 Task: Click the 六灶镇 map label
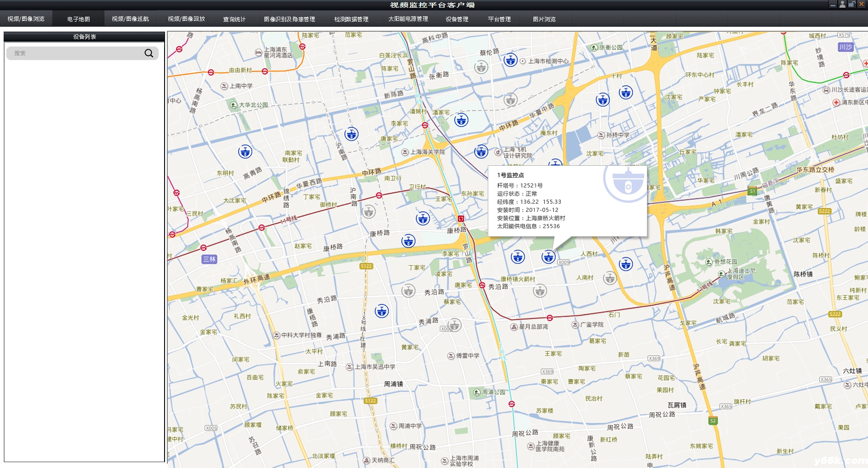coord(852,371)
